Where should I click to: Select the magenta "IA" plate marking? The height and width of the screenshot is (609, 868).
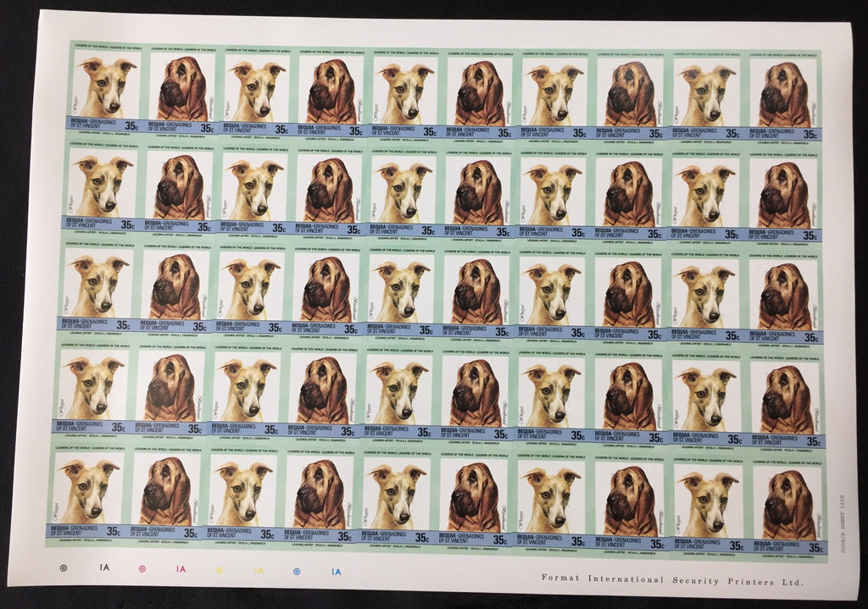point(181,571)
